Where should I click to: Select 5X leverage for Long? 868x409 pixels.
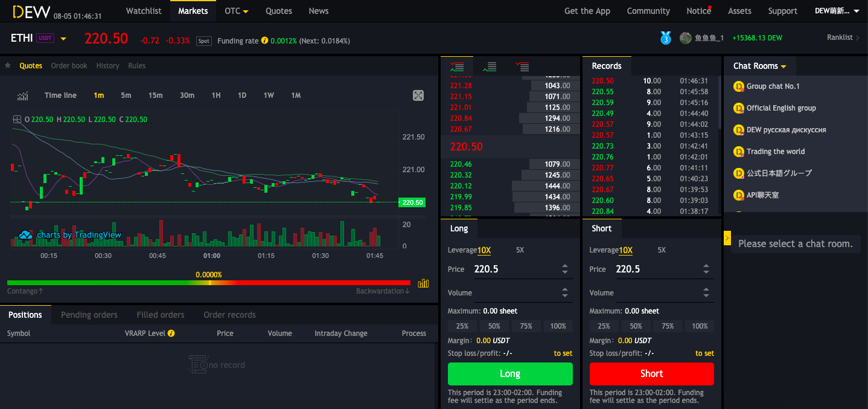point(520,250)
